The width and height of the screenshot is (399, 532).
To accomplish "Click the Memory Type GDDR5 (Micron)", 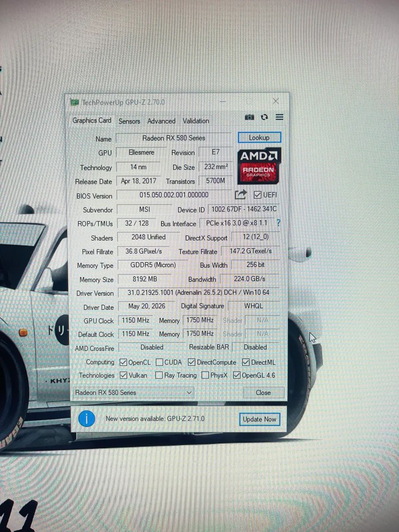I will pyautogui.click(x=153, y=265).
